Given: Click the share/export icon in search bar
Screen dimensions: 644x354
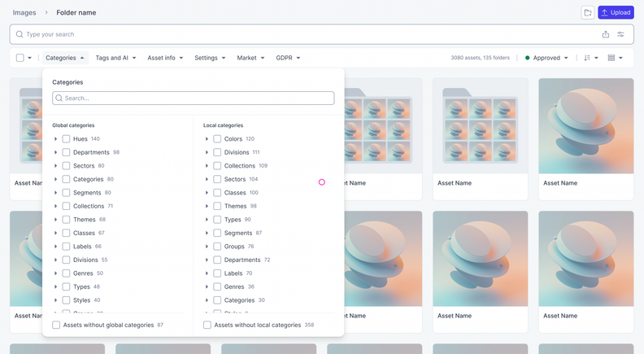Looking at the screenshot, I should click(x=606, y=34).
